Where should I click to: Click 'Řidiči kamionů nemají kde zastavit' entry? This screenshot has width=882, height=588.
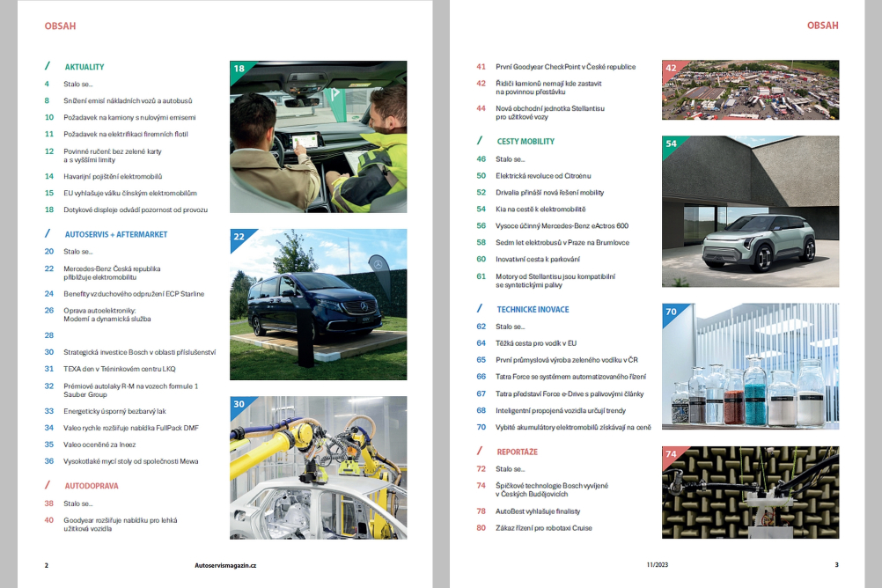[548, 87]
